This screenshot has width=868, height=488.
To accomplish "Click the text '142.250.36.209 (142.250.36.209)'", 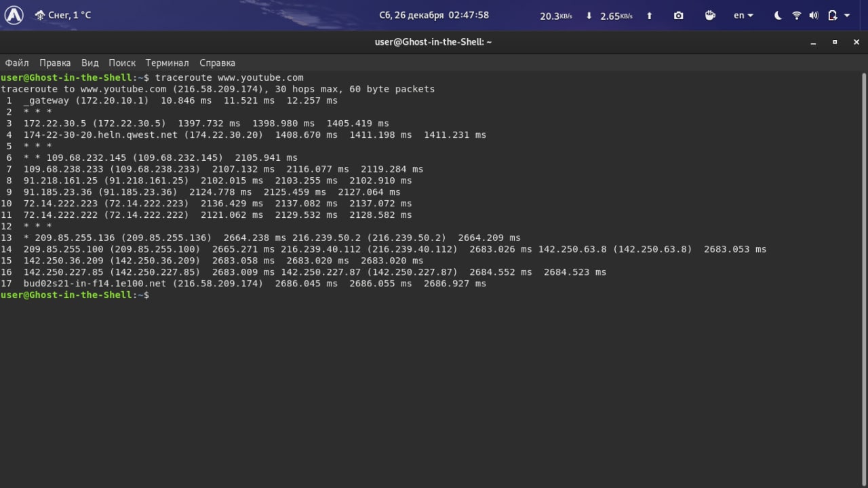I will pyautogui.click(x=112, y=261).
